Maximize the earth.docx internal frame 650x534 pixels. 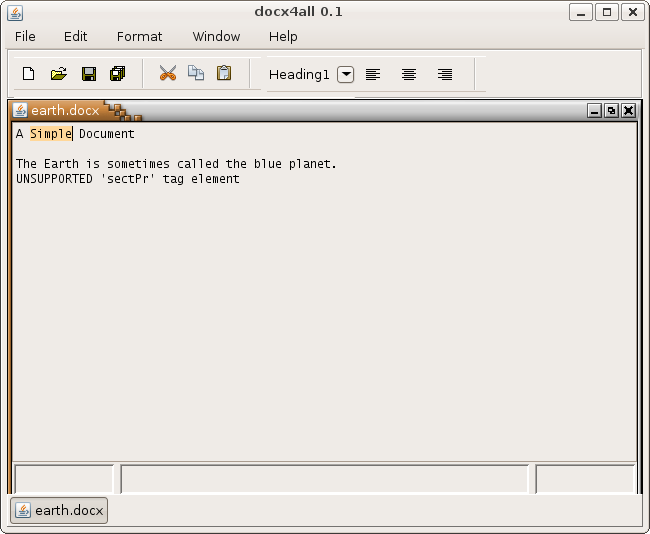pyautogui.click(x=611, y=111)
